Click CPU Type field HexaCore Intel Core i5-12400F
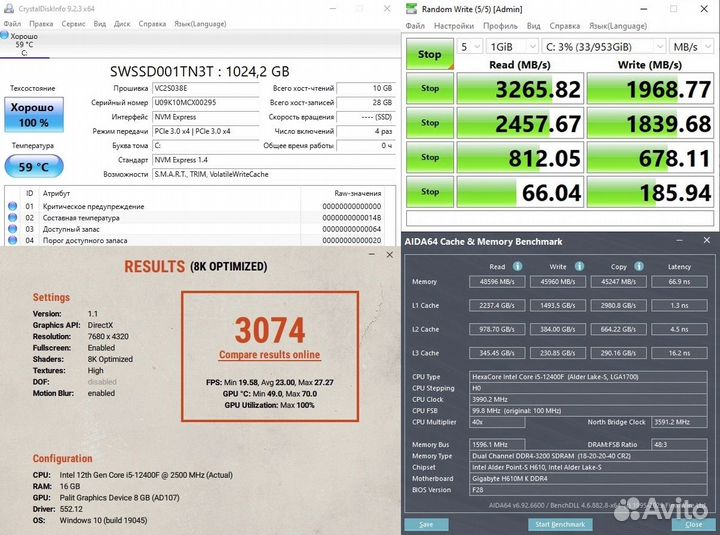The height and width of the screenshot is (535, 720). point(588,377)
